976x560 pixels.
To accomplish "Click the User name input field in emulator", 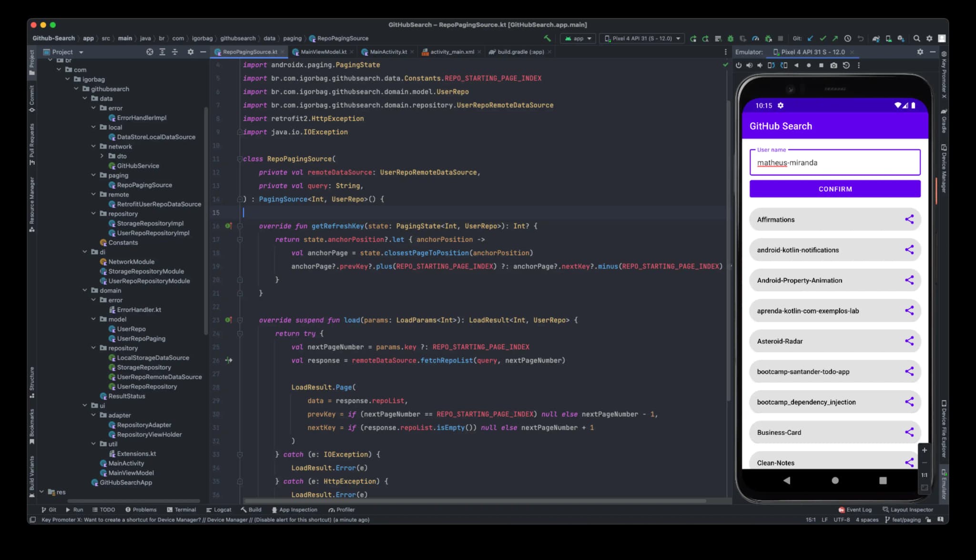I will pos(834,162).
